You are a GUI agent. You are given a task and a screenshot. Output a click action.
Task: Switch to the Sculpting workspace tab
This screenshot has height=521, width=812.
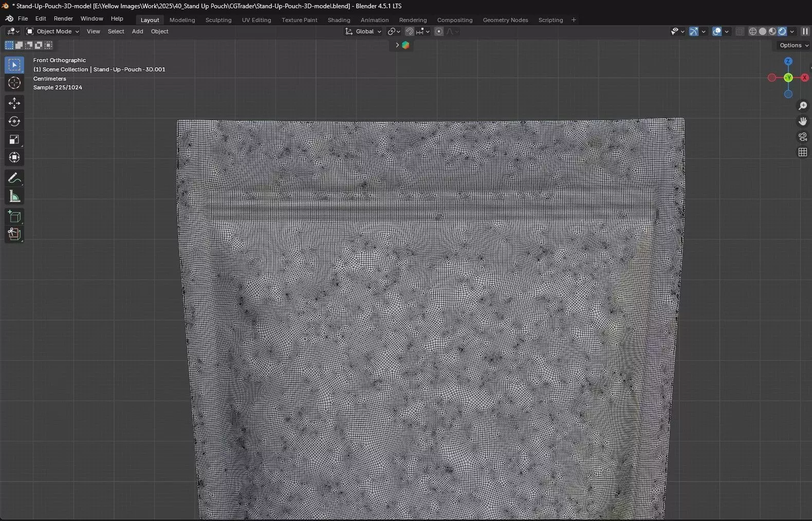pos(218,20)
